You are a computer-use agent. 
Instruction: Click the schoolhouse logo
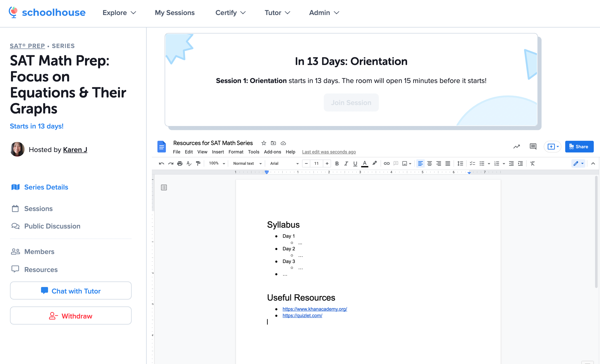point(47,12)
